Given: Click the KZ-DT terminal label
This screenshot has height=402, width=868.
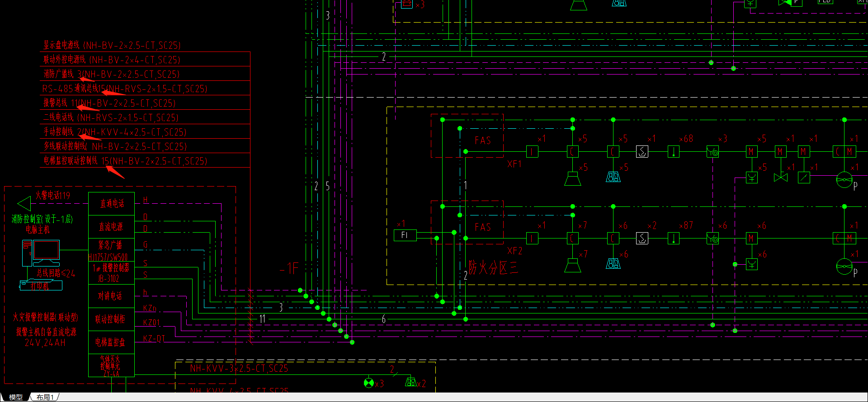Looking at the screenshot, I should point(154,338).
